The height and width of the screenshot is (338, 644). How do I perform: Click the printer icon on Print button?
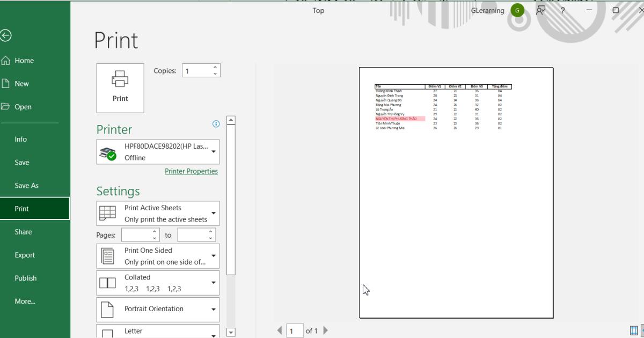[x=120, y=79]
